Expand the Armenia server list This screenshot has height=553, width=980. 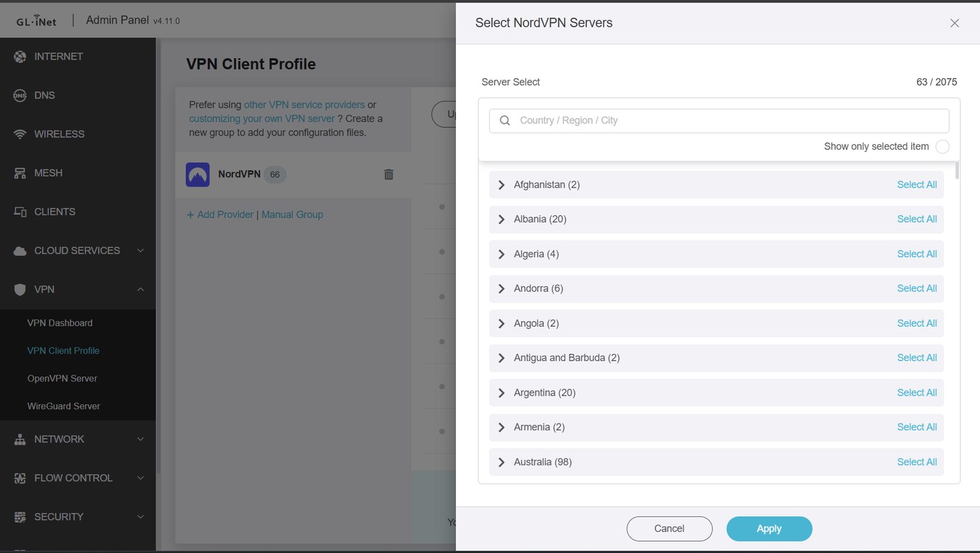pos(502,428)
